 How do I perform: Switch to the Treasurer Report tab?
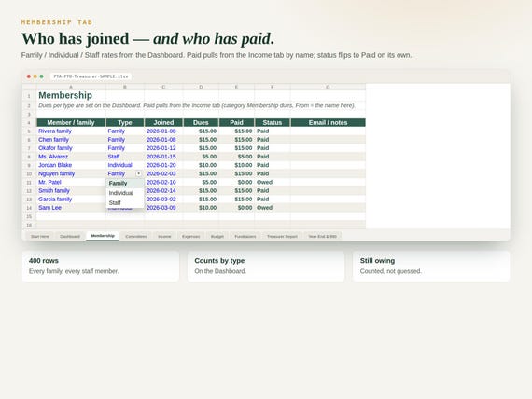click(282, 236)
